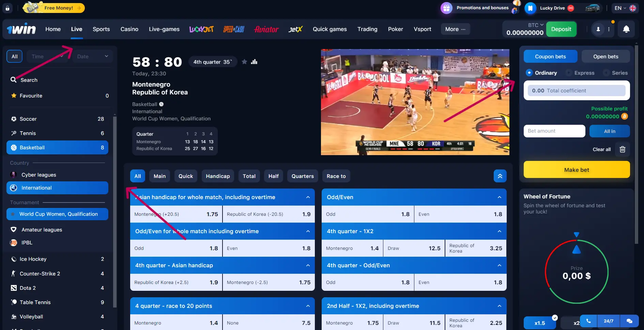Select Cyber leagues country

pos(57,175)
